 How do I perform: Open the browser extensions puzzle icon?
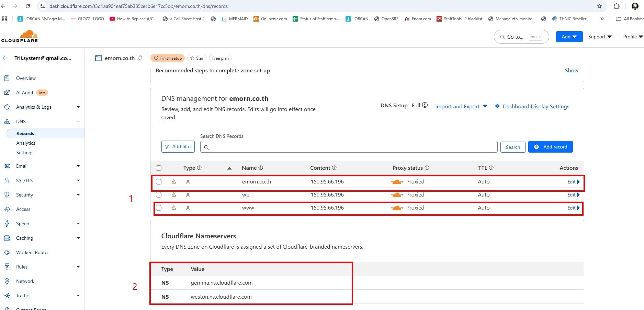(617, 6)
